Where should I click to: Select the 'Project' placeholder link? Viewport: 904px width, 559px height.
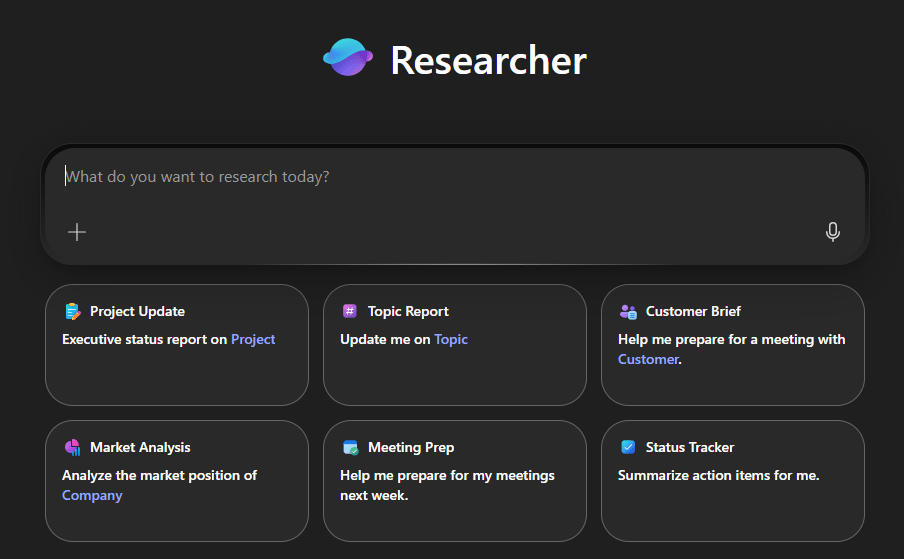[x=253, y=339]
